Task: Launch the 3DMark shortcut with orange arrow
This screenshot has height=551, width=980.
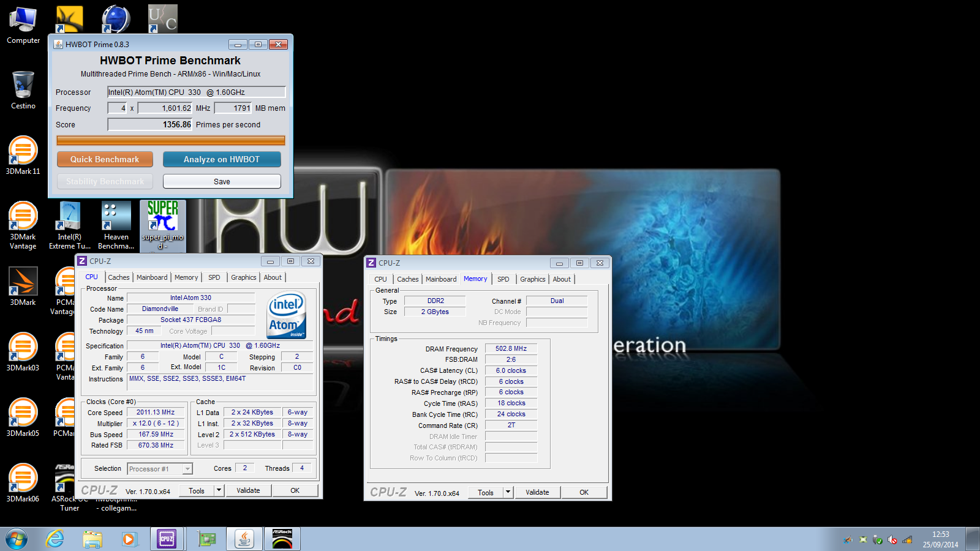Action: point(23,287)
